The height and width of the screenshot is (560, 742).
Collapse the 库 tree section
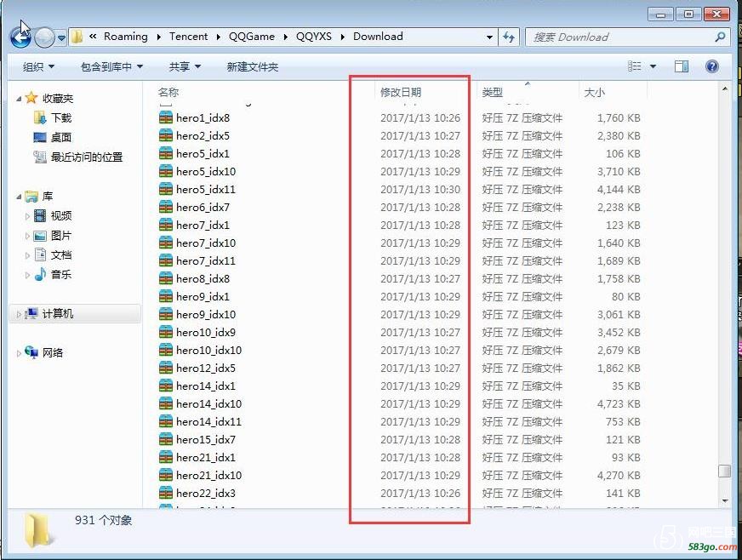19,197
